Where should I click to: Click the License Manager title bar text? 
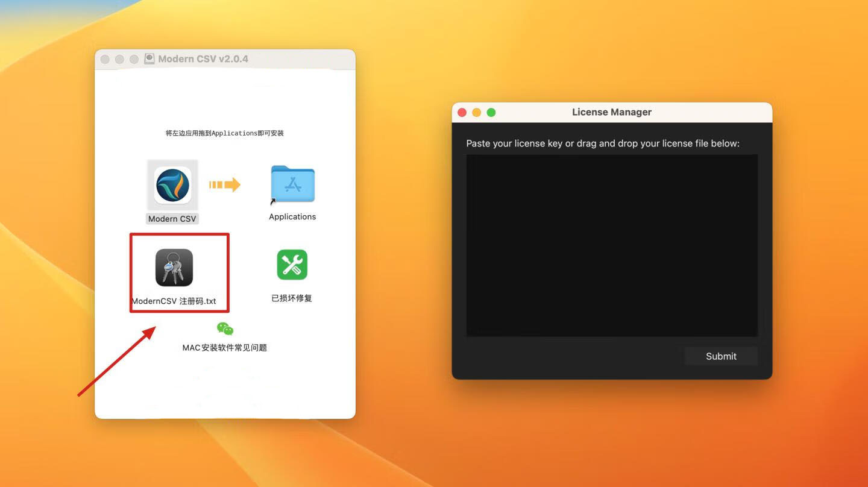(x=612, y=112)
